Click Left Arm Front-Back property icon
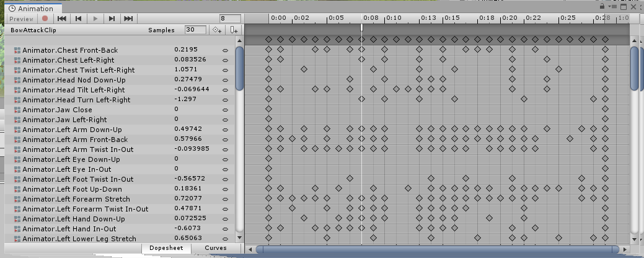 [x=17, y=140]
